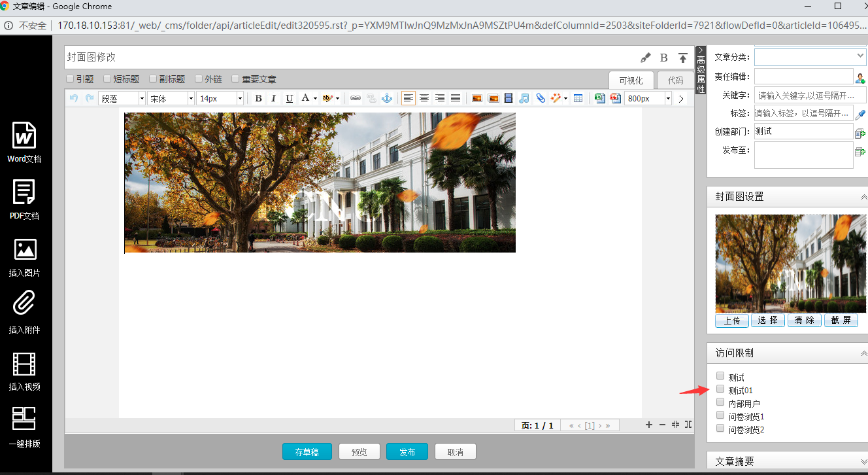Click the 发布 publish button

(x=407, y=451)
